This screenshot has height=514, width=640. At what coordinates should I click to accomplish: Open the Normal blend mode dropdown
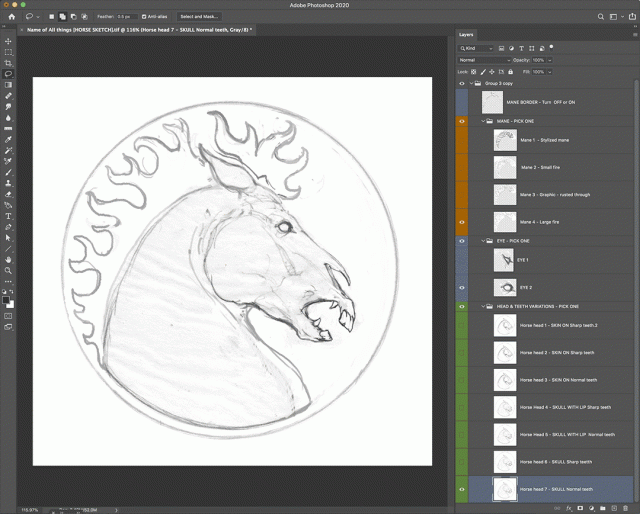[484, 60]
